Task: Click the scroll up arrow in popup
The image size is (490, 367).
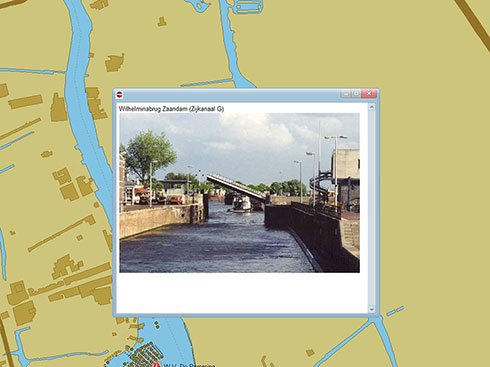Action: [x=372, y=107]
